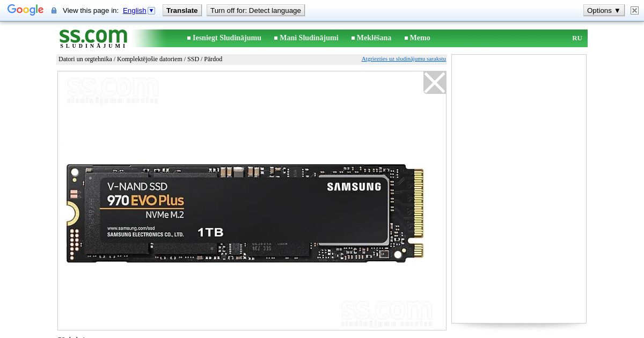Turn off translation for Detect language
This screenshot has width=644, height=338.
point(255,10)
